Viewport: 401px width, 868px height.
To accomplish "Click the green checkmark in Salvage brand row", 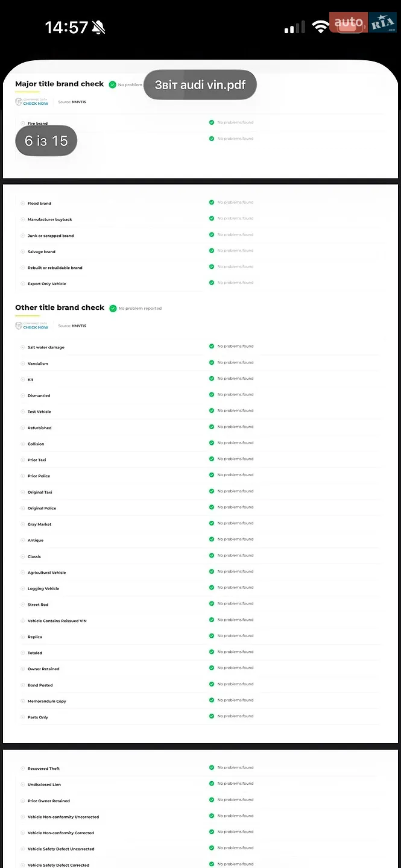I will point(212,251).
